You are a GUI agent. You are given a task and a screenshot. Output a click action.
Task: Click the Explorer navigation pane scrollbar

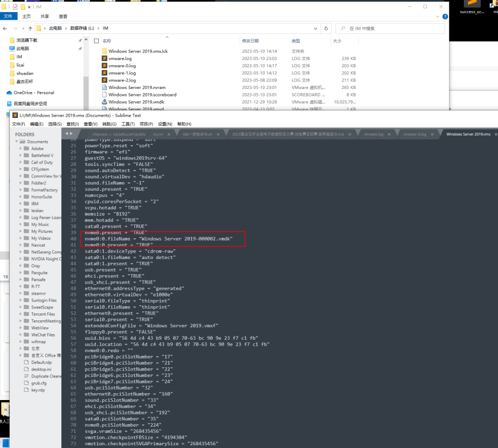coord(86,92)
